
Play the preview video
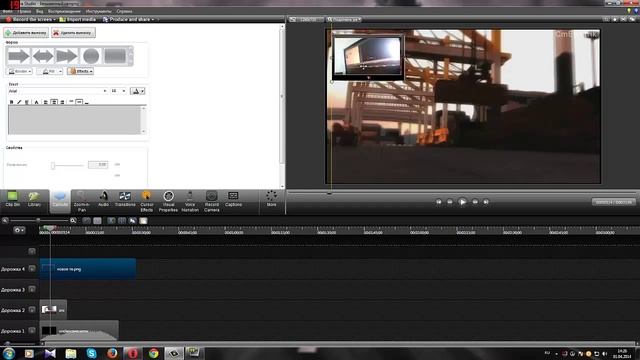462,202
